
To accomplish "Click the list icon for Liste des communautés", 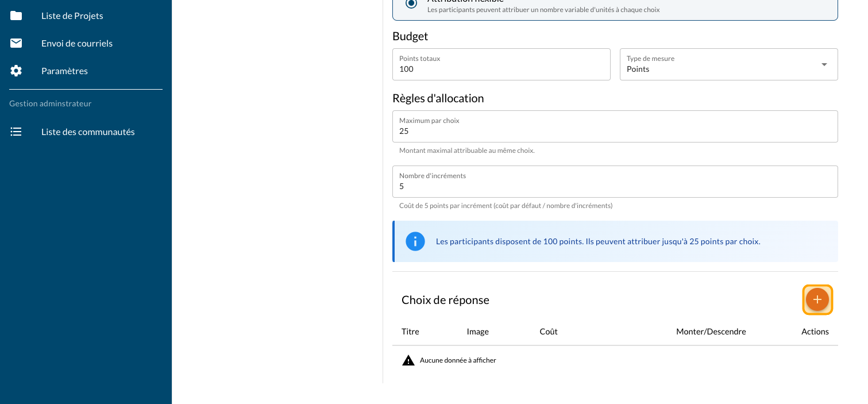I will point(16,132).
